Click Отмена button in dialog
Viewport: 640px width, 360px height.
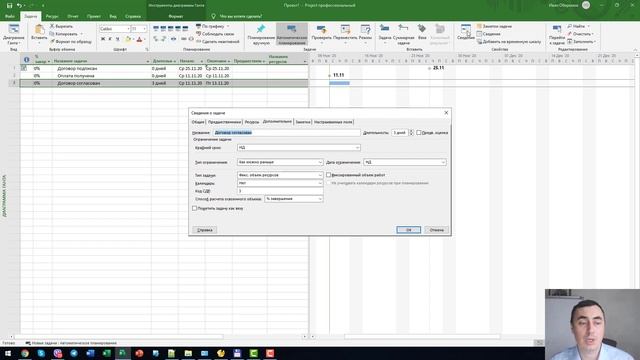(436, 230)
